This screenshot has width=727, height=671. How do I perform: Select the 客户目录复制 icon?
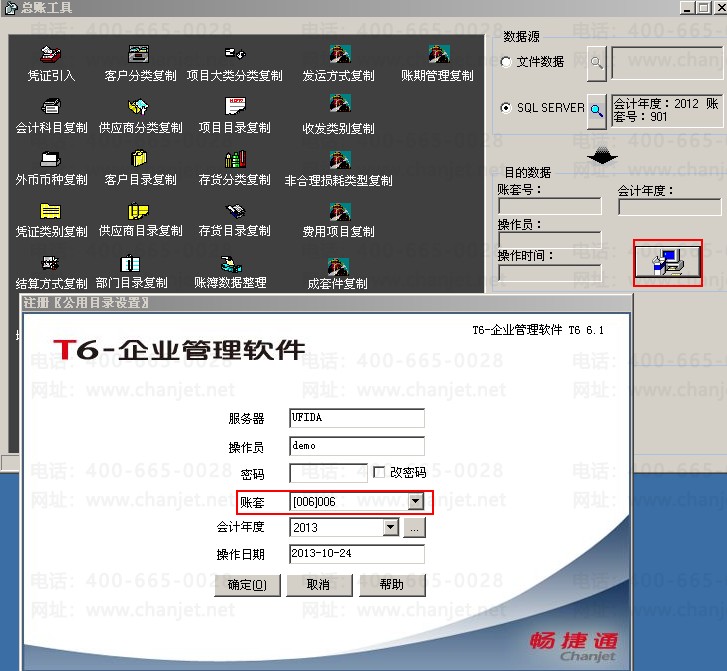139,159
